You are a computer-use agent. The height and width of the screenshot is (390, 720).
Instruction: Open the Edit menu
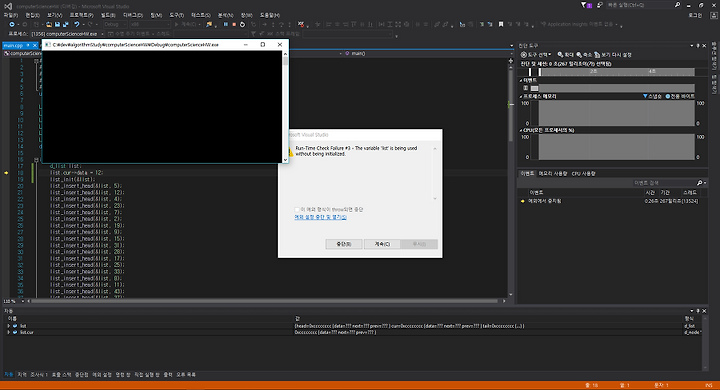pos(32,15)
